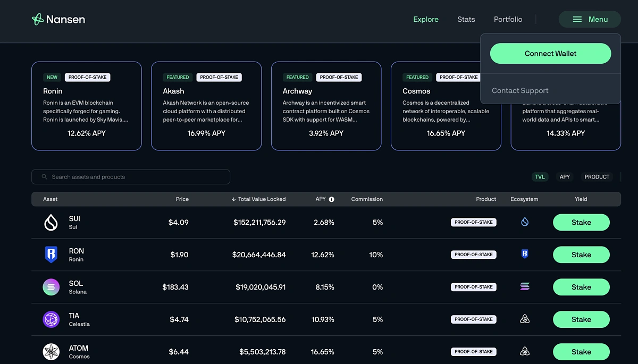Sort by Commission column header
The image size is (638, 364).
[x=367, y=199]
